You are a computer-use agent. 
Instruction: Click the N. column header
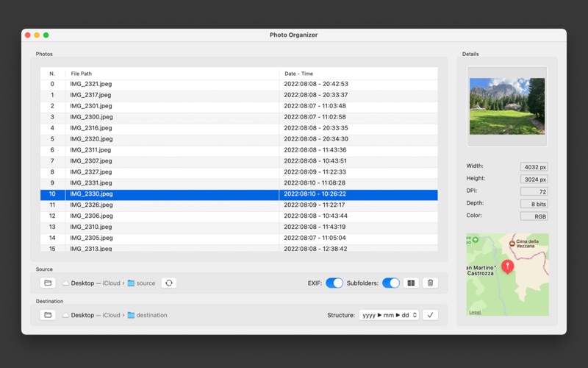coord(52,74)
